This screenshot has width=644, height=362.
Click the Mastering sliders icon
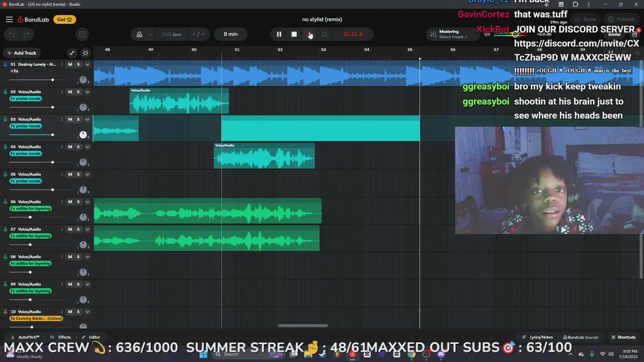(x=433, y=34)
